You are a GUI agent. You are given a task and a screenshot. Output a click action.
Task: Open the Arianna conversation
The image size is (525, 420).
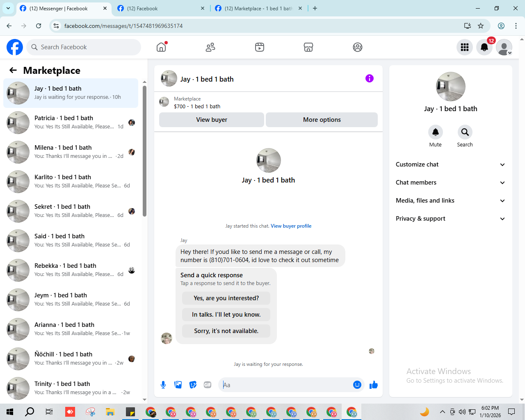(71, 329)
